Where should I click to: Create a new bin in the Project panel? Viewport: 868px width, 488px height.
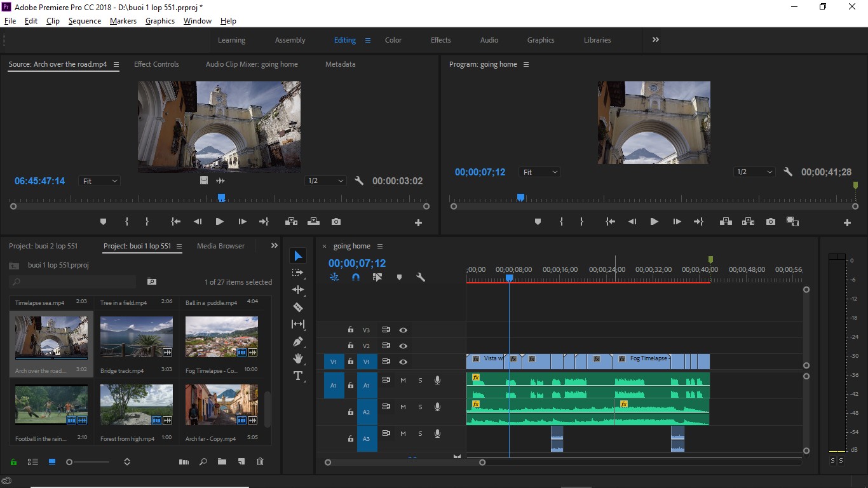tap(222, 462)
